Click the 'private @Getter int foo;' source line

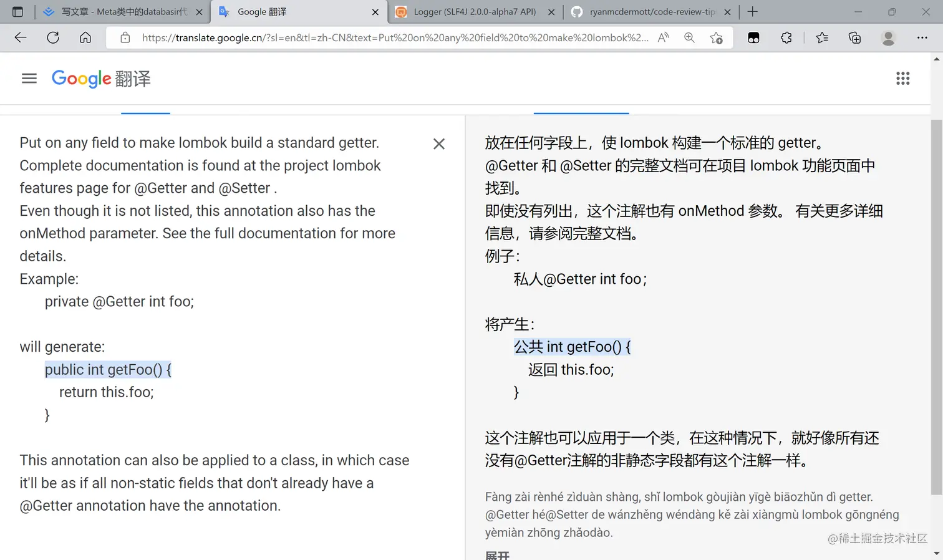pos(119,301)
